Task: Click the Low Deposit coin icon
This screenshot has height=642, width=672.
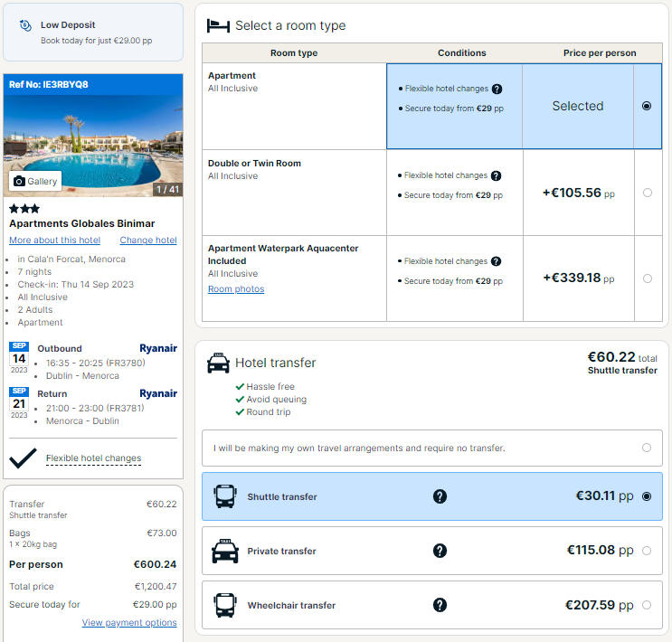Action: pos(25,25)
